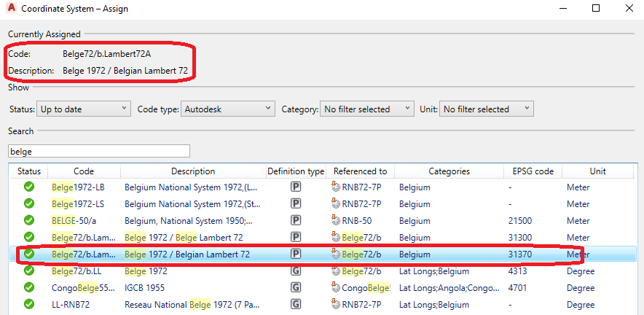644x315 pixels.
Task: Select the Belge1972-LB code
Action: coord(78,187)
